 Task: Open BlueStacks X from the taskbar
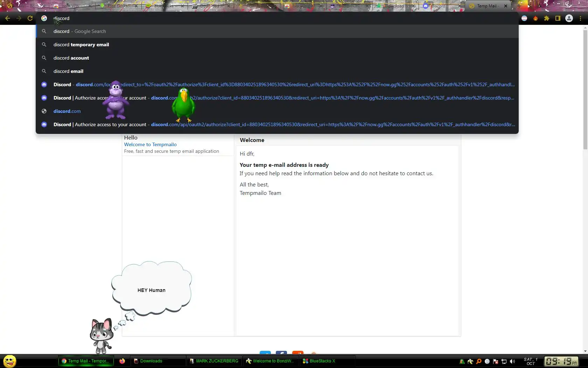tap(327, 361)
